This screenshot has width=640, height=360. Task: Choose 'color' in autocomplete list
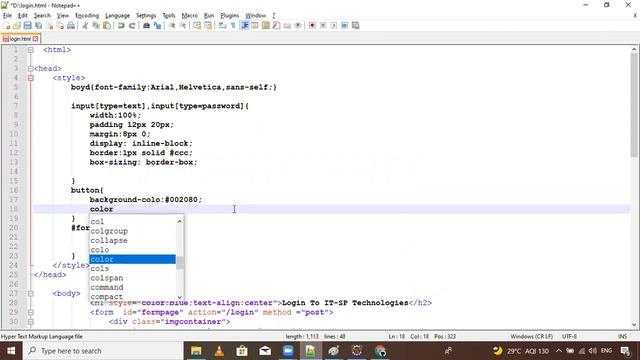(132, 259)
